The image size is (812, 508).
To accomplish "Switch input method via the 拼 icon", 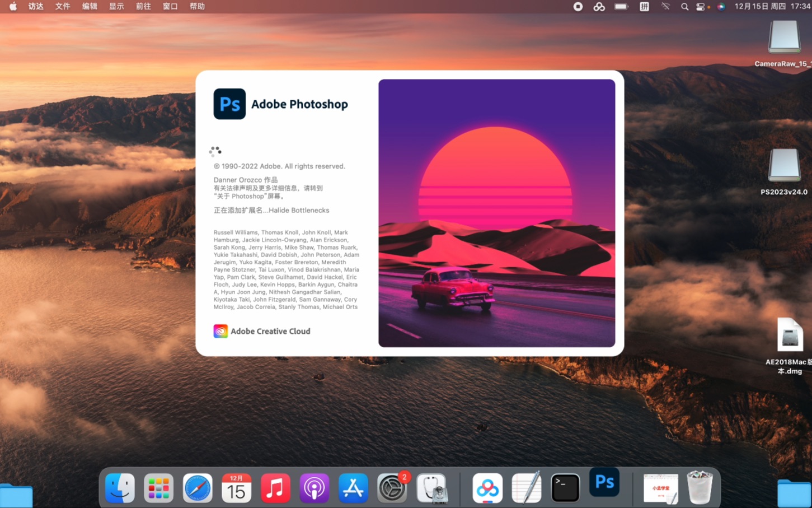I will click(x=644, y=7).
